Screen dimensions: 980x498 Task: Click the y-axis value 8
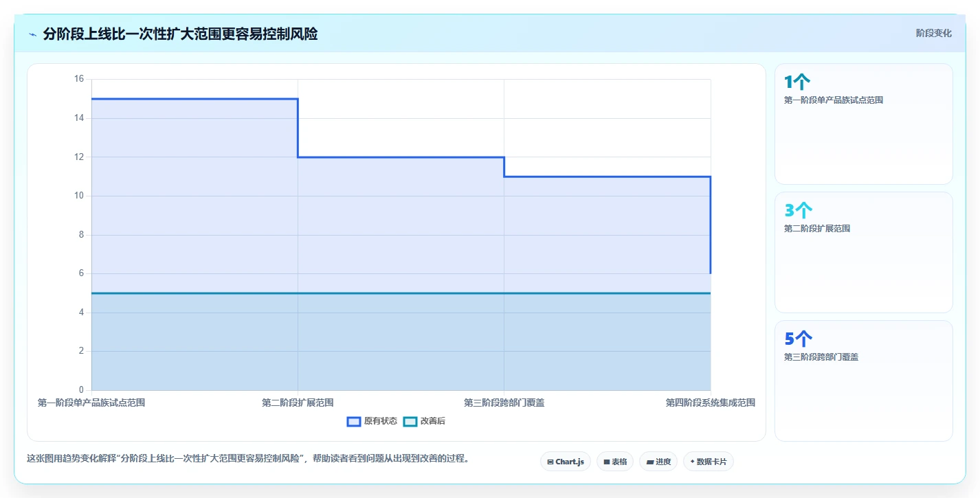click(81, 234)
